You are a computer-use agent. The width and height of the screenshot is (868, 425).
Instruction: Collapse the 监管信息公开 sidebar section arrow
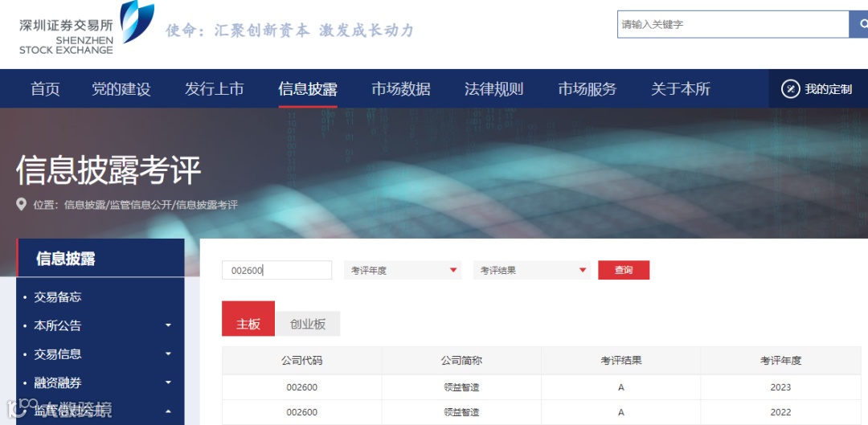click(x=168, y=411)
